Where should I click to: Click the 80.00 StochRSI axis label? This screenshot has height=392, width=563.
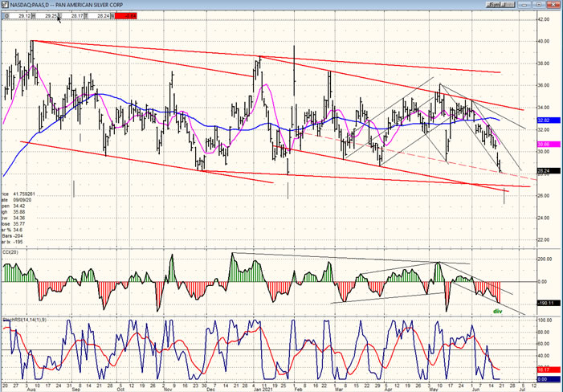coord(544,332)
